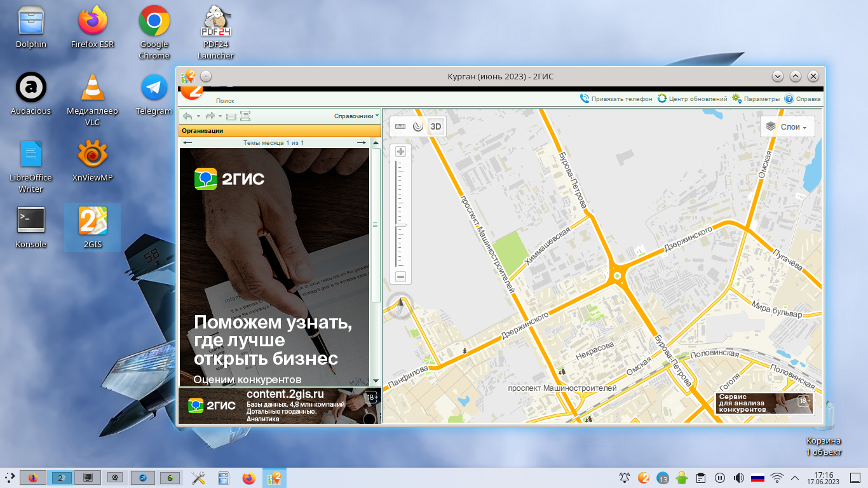
Task: Open Google Chrome desktop icon
Action: (x=154, y=33)
